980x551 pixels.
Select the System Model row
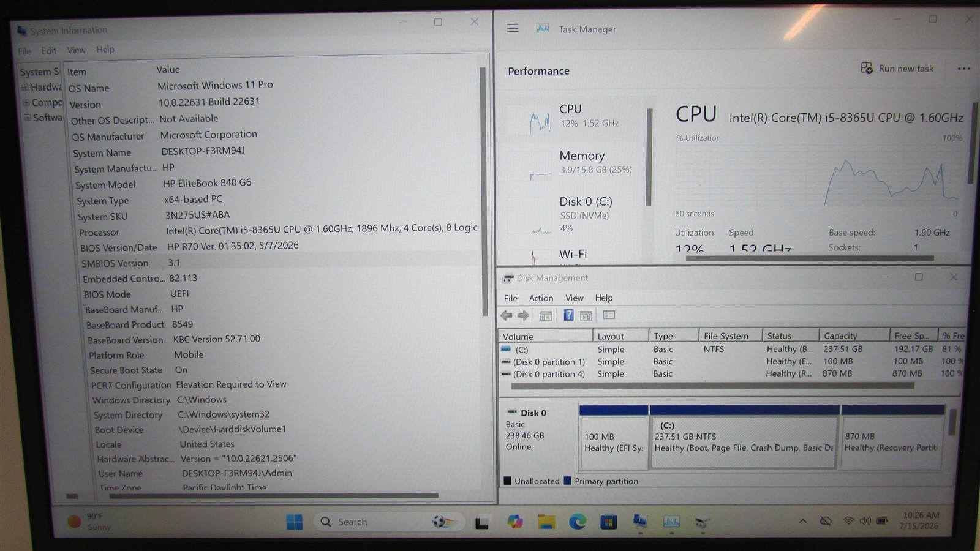(276, 183)
